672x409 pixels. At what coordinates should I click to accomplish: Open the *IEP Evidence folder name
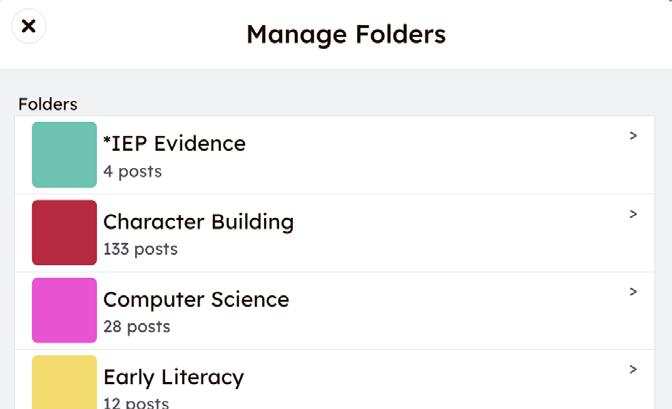pos(174,143)
